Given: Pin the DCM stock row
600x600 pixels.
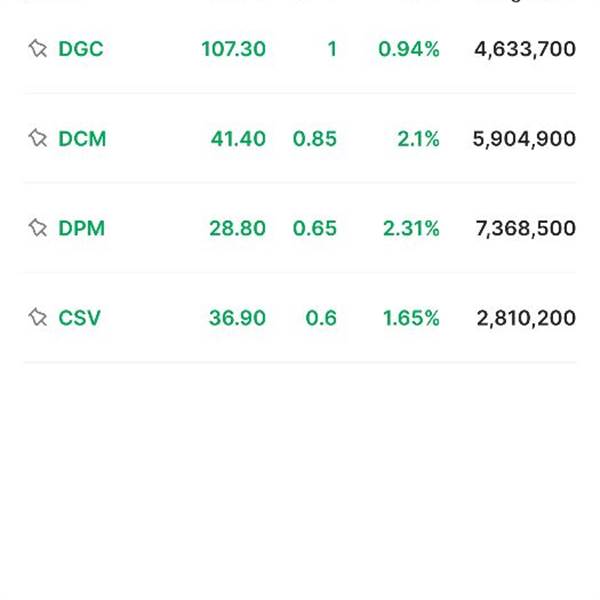Looking at the screenshot, I should (x=38, y=138).
